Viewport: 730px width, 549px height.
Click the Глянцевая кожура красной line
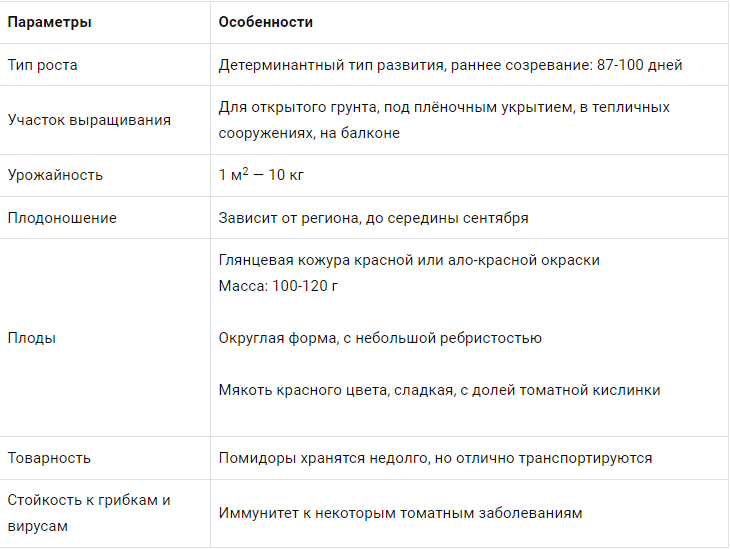409,260
